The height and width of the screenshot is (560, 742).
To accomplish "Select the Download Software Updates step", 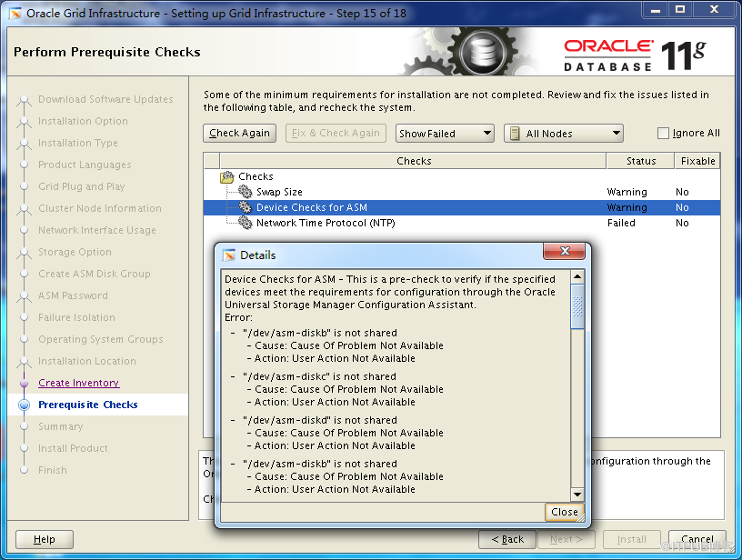I will pyautogui.click(x=105, y=99).
